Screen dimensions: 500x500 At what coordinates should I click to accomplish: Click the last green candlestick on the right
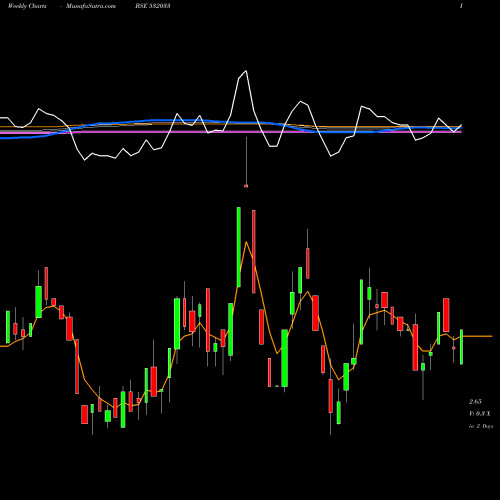point(462,347)
